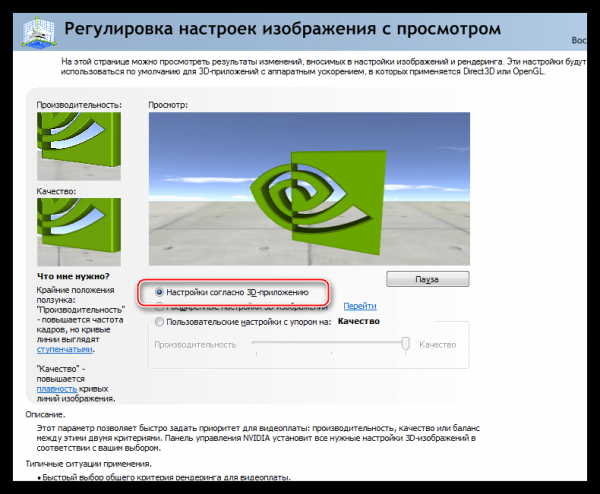
Task: Open the 'плавность' help link
Action: tap(57, 389)
